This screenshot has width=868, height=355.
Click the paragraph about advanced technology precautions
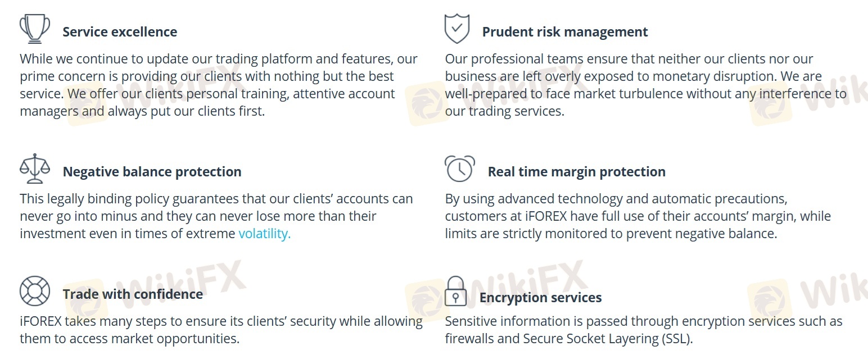point(638,216)
